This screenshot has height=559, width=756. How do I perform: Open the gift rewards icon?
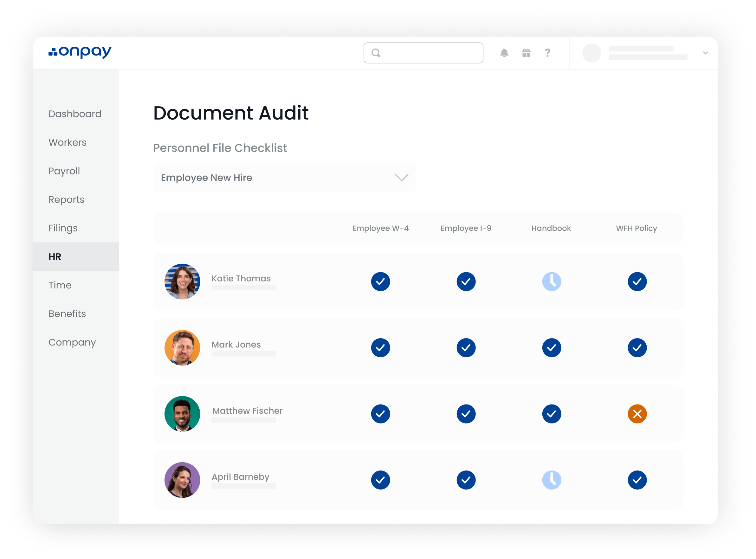point(526,53)
